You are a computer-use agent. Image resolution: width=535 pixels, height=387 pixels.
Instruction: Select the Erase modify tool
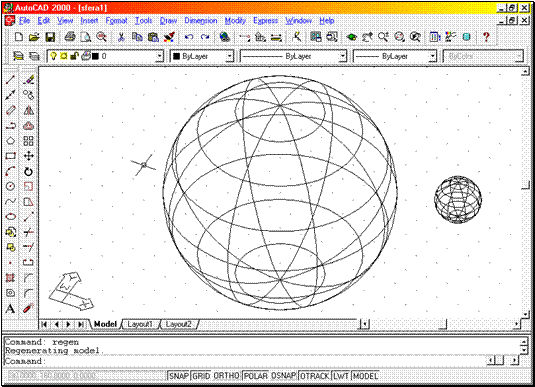(x=28, y=80)
